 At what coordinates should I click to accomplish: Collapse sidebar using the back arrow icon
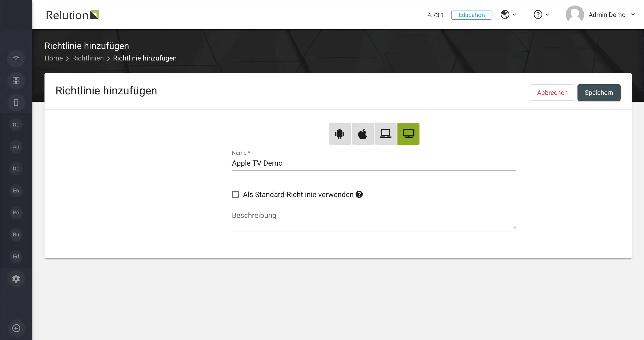click(16, 328)
